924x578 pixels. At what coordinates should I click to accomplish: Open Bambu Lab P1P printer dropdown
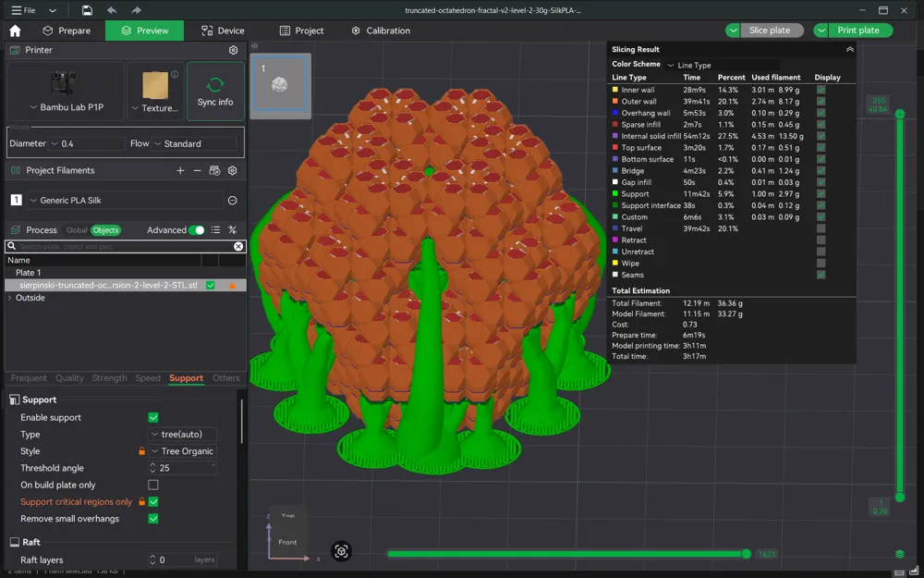[x=33, y=107]
